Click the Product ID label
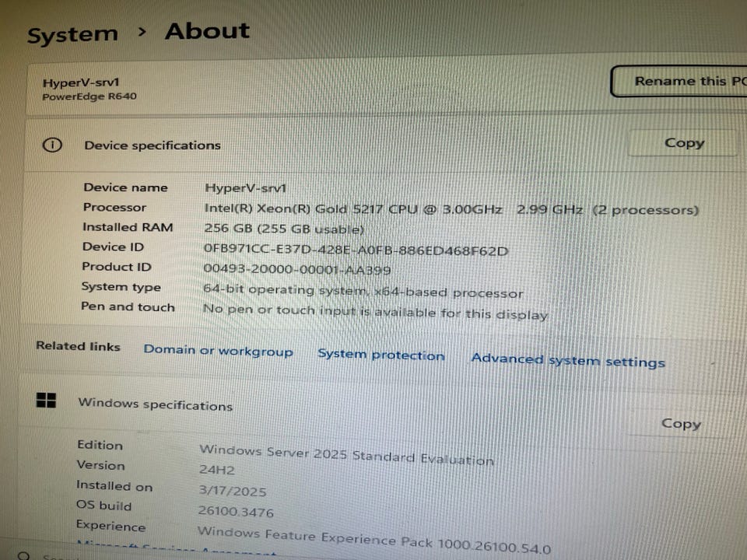This screenshot has width=747, height=560. (116, 267)
